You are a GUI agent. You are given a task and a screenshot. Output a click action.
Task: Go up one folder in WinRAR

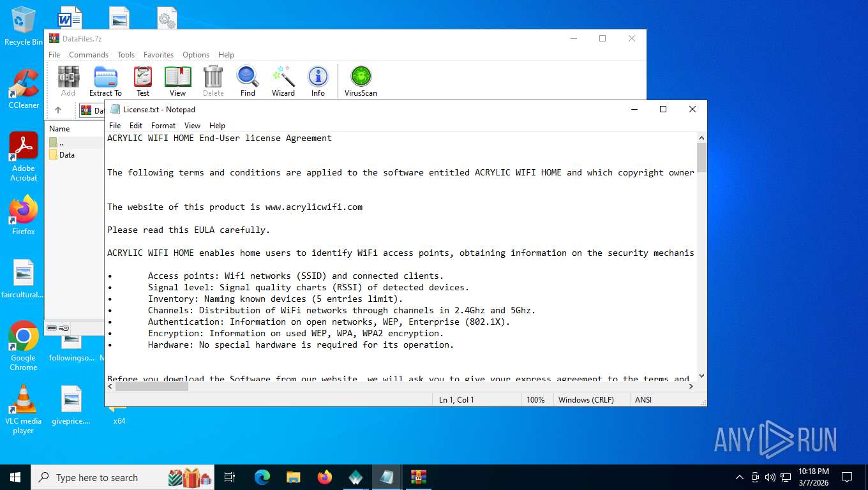58,110
